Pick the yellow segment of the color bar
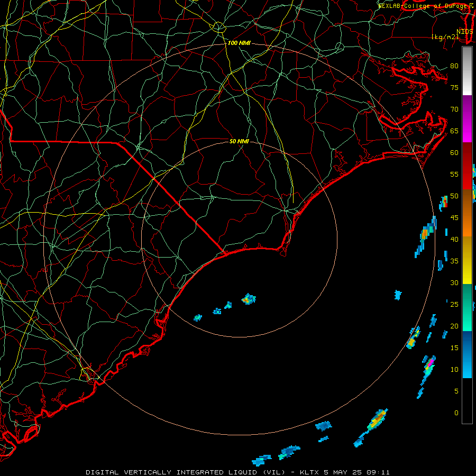Screen dimensions: 476x476 467,260
